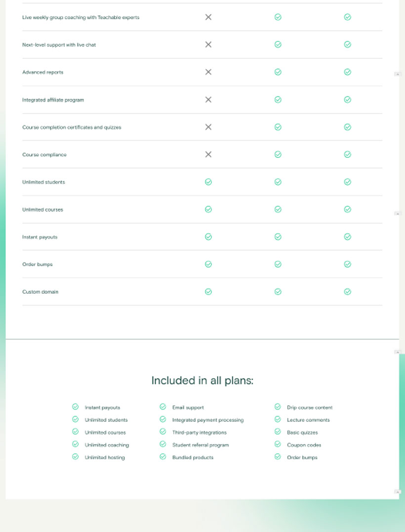Screen dimensions: 405x532
Task: Click the Included in all plans heading
Action: point(202,380)
